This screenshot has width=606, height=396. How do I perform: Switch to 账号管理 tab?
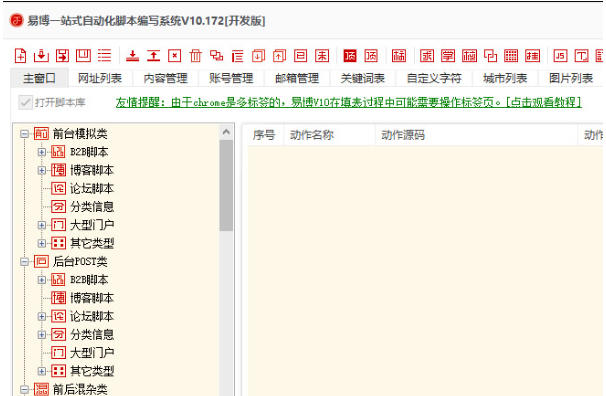point(231,78)
